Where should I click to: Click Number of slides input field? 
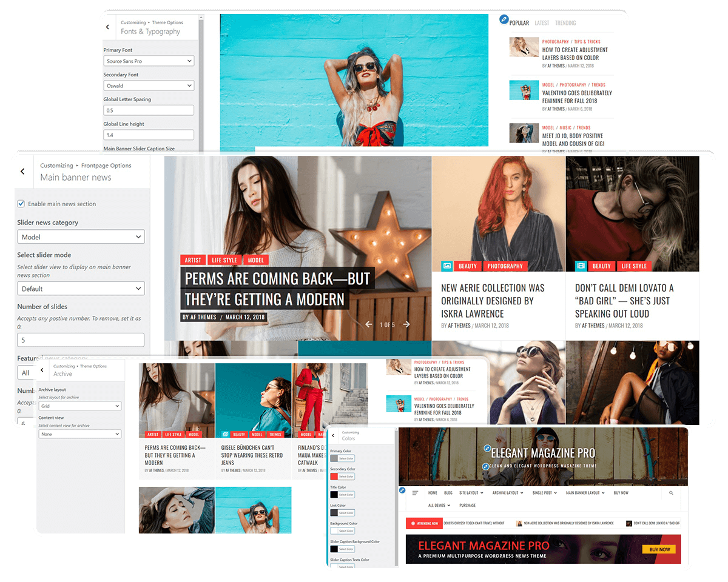coord(81,340)
